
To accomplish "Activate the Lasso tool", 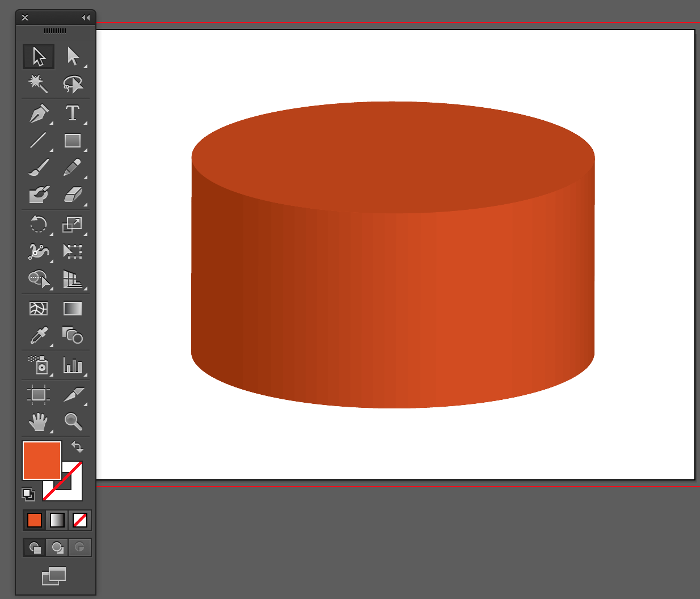I will 73,84.
